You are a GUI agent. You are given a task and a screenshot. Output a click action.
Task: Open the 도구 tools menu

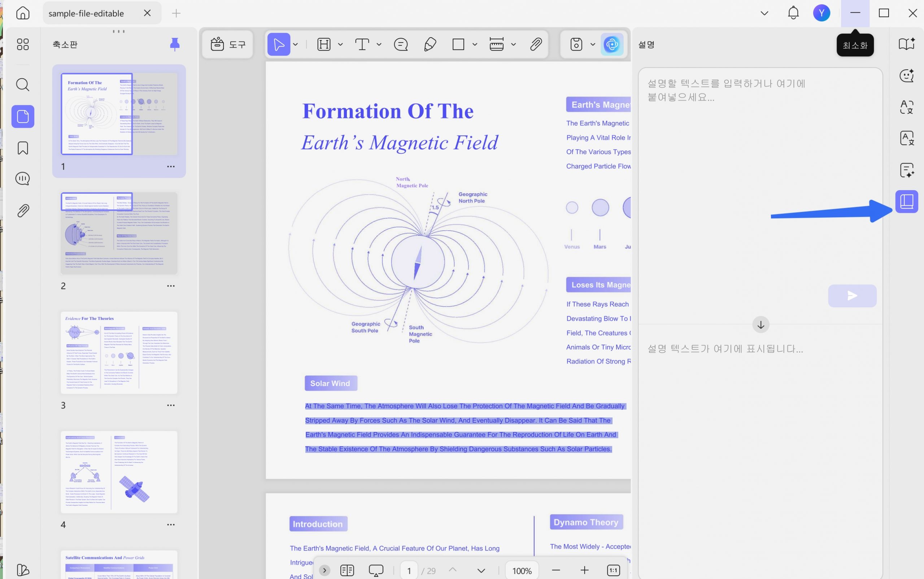[228, 44]
